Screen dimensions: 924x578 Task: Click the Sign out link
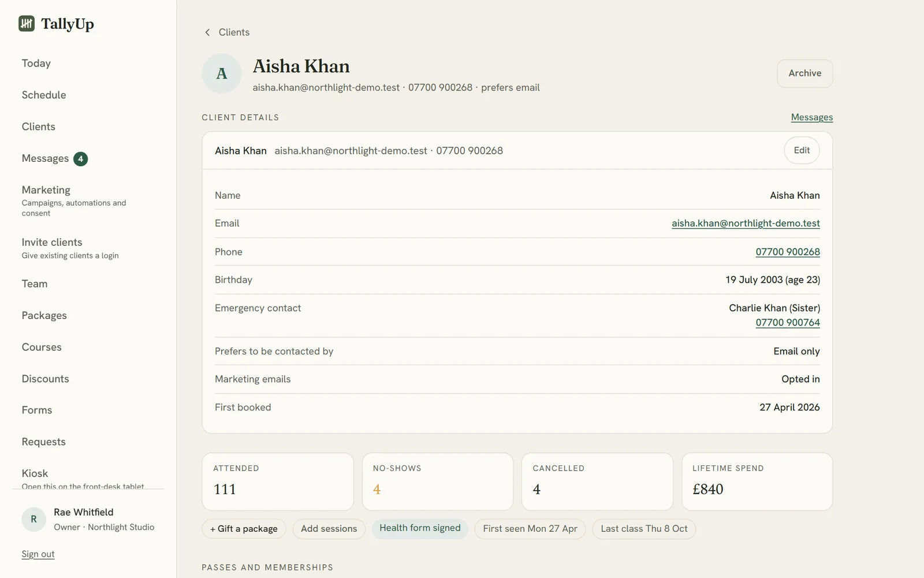pyautogui.click(x=38, y=554)
